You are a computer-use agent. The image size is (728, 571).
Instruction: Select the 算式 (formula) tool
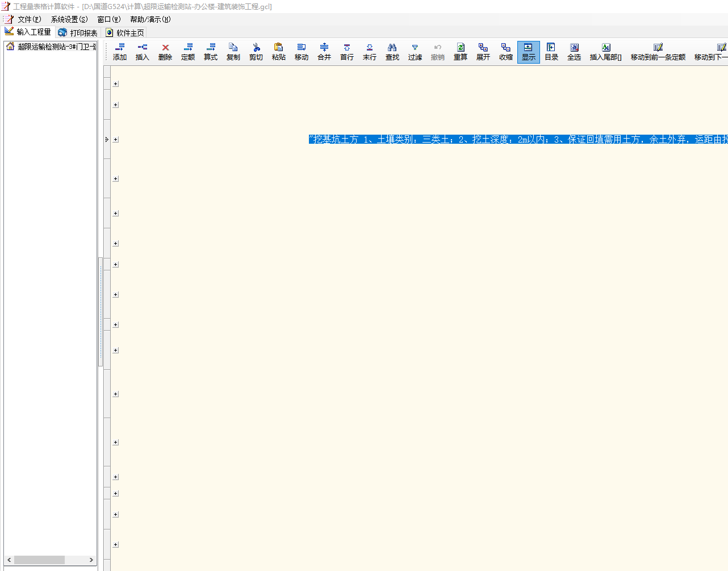211,52
